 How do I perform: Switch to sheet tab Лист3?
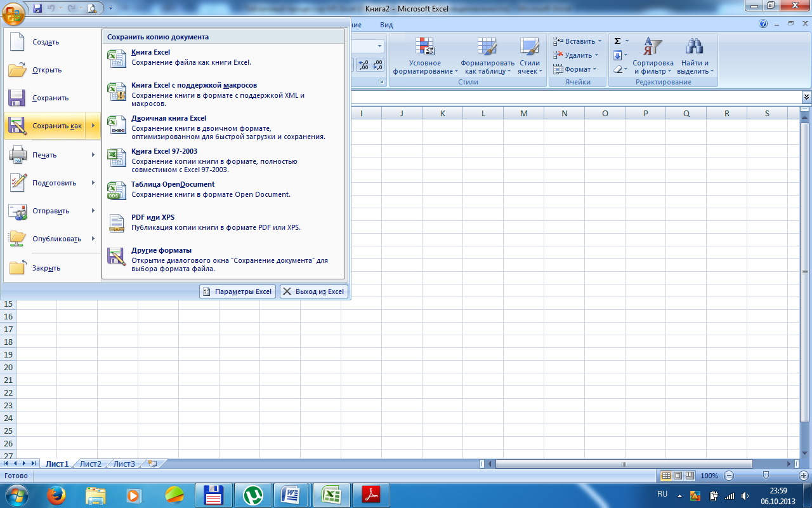124,464
